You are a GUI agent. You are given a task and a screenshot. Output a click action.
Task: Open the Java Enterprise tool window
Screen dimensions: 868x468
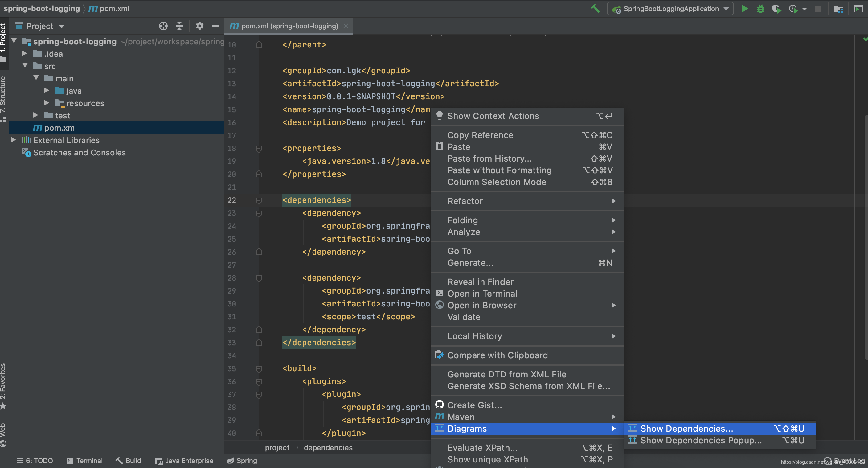[184, 460]
